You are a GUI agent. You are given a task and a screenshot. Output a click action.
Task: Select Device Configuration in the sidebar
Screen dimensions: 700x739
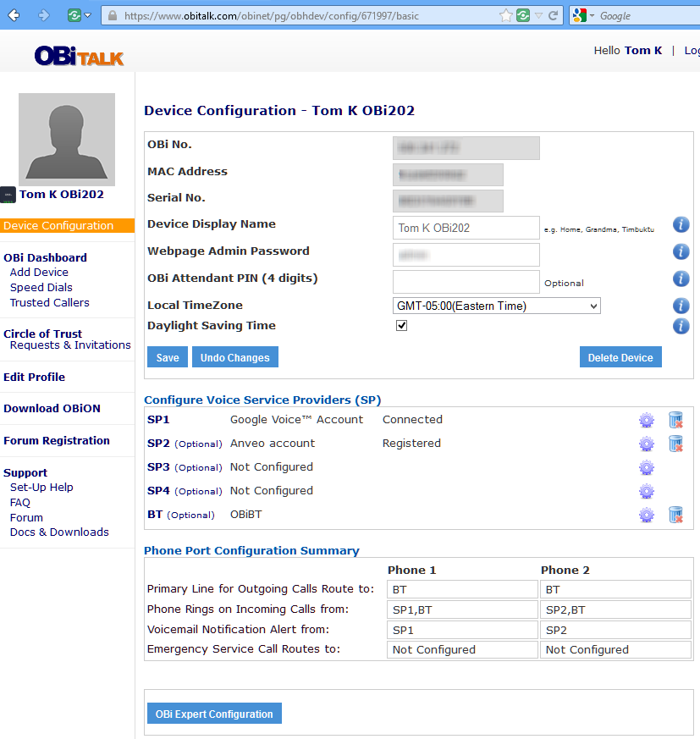pyautogui.click(x=58, y=226)
